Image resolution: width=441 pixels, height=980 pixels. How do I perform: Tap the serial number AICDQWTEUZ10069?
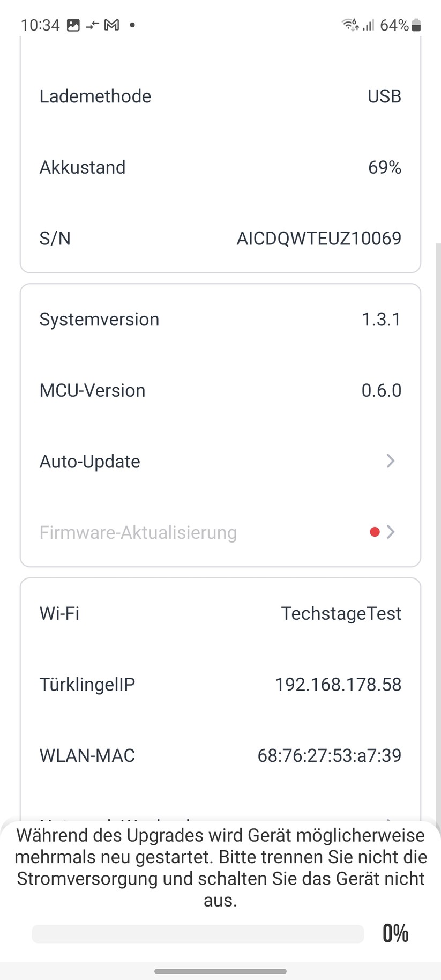pos(220,238)
